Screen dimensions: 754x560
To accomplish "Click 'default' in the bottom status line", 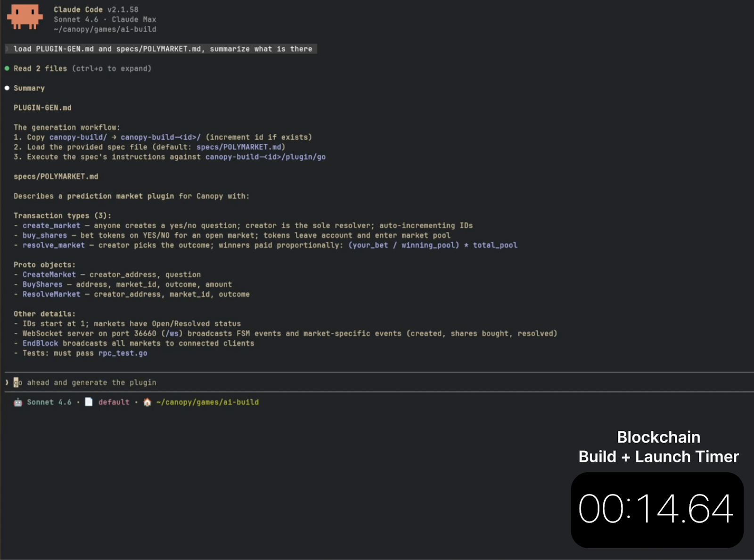I will (x=114, y=402).
